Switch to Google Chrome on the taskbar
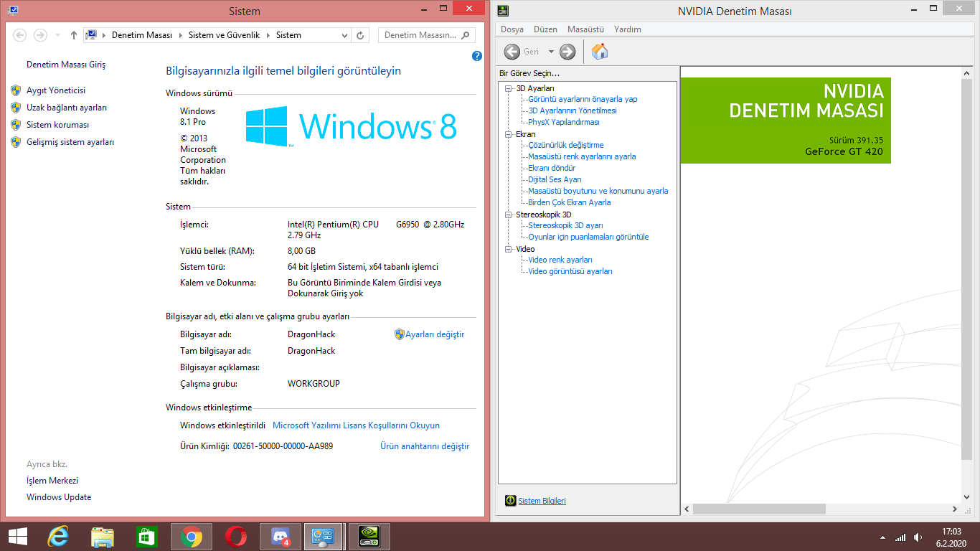 (x=192, y=537)
